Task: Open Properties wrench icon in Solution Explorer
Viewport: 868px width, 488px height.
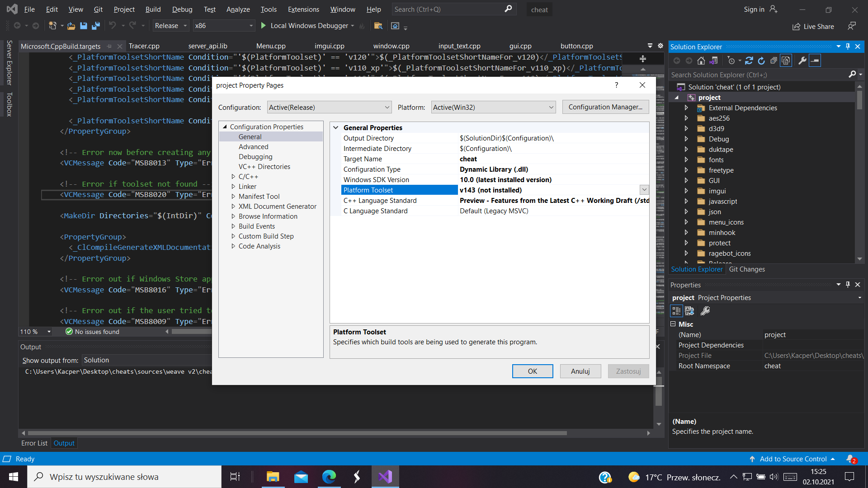Action: (x=802, y=61)
